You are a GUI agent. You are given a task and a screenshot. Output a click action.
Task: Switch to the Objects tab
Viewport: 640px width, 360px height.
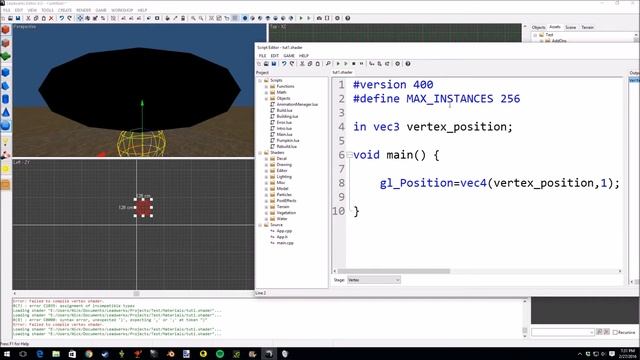538,27
